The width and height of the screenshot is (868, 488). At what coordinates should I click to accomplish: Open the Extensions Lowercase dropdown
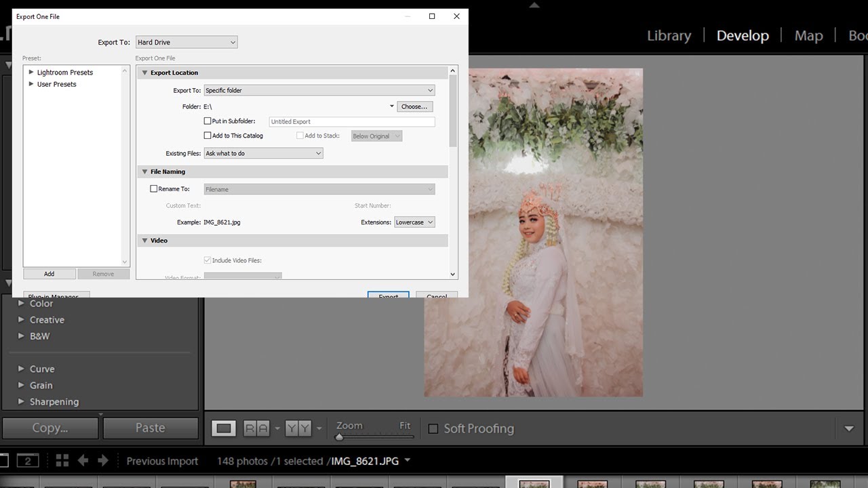point(414,222)
